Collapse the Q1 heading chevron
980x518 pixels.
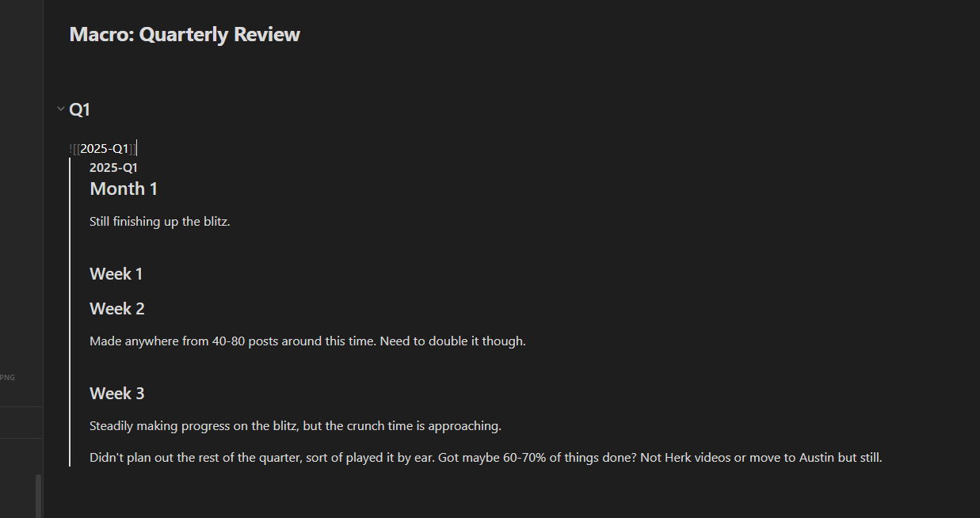tap(60, 109)
